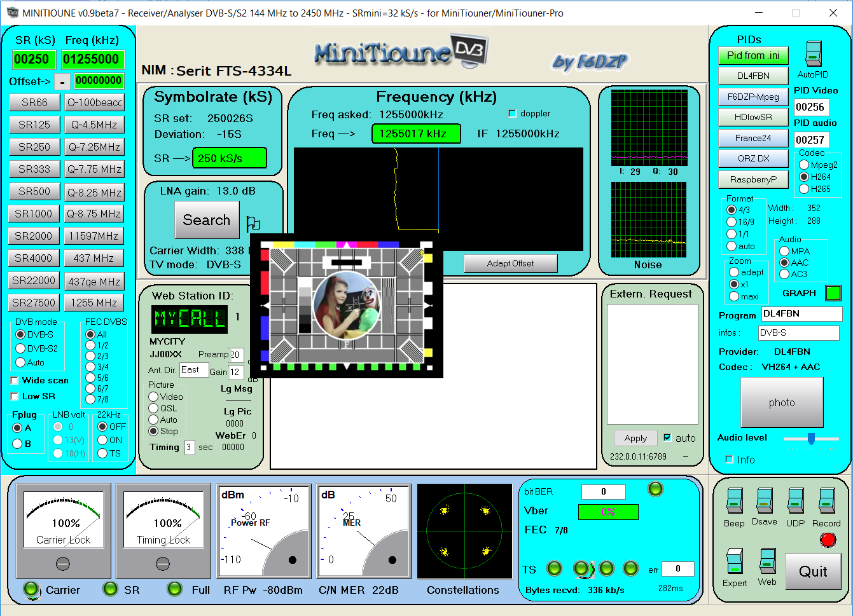Apply the external request
Viewport: 853px width, 616px height.
(635, 438)
